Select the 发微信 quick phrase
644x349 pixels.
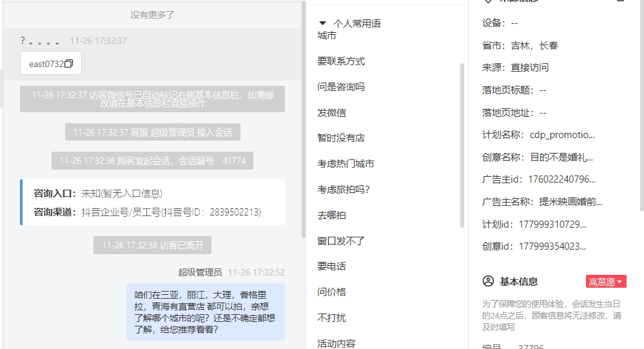(x=331, y=113)
